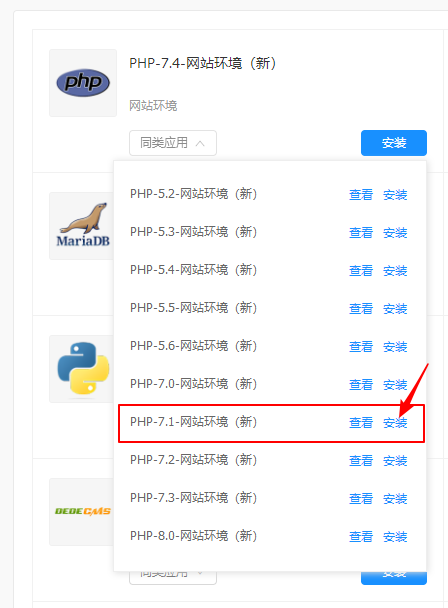Viewport: 448px width, 608px height.
Task: Select PHP-8.0-网站环境 menu entry
Action: [x=194, y=536]
